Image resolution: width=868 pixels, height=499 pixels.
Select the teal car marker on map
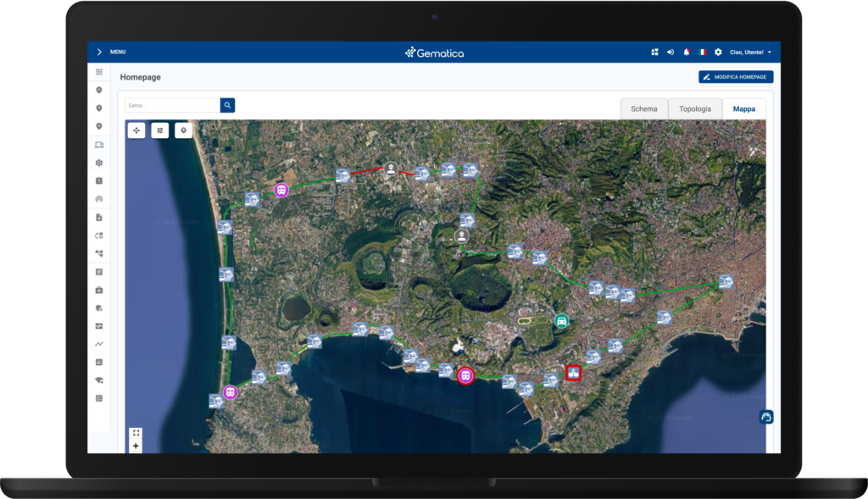(561, 321)
